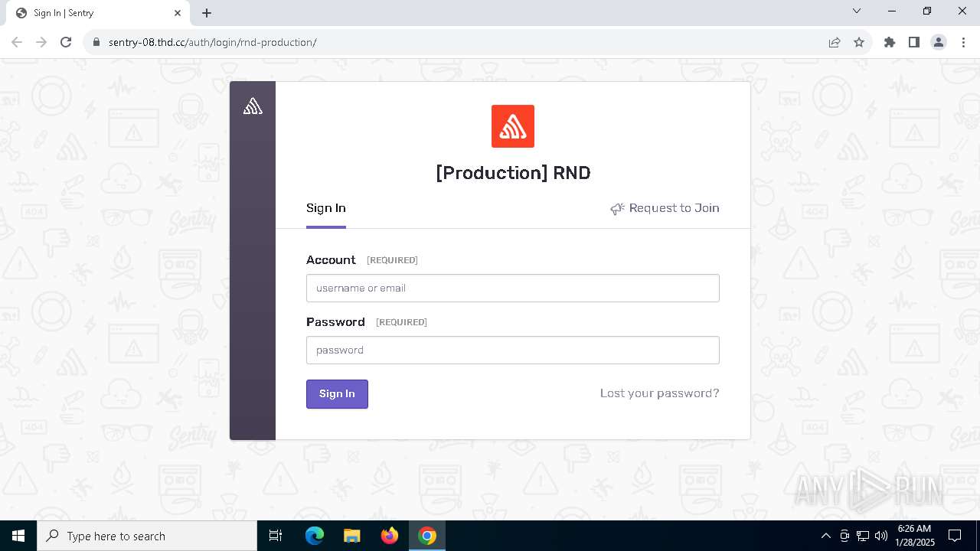Open the Chrome profile avatar
This screenshot has width=980, height=551.
939,42
